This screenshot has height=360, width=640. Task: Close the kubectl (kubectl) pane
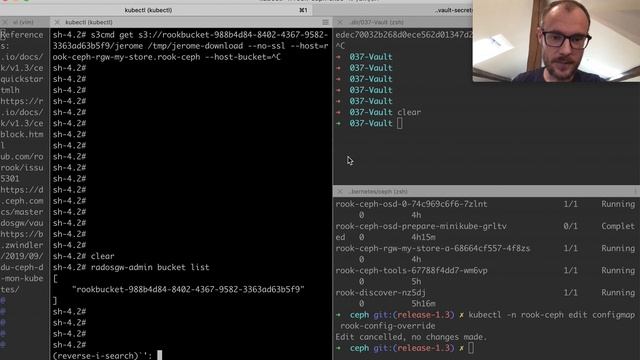click(x=57, y=22)
